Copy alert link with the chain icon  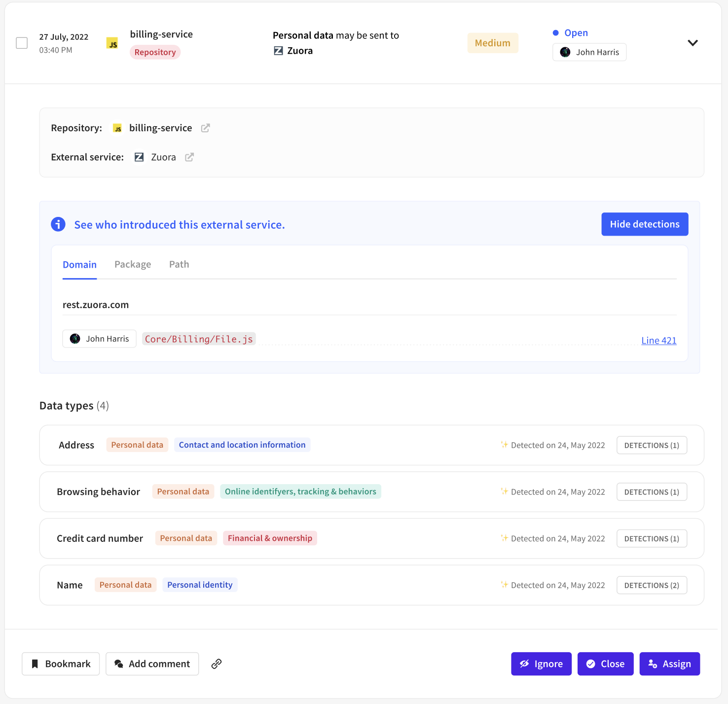click(217, 664)
